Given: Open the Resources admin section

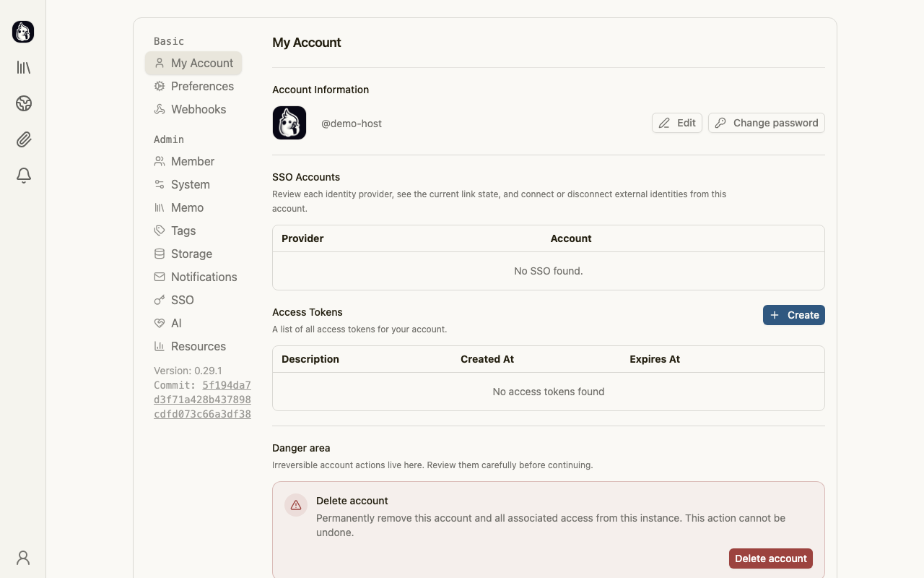Looking at the screenshot, I should [x=190, y=346].
